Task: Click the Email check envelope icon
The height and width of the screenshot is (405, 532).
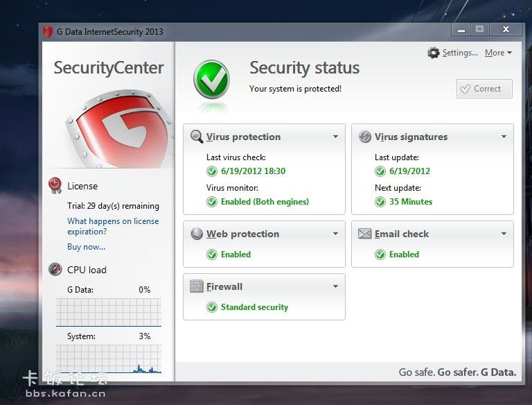Action: click(365, 234)
